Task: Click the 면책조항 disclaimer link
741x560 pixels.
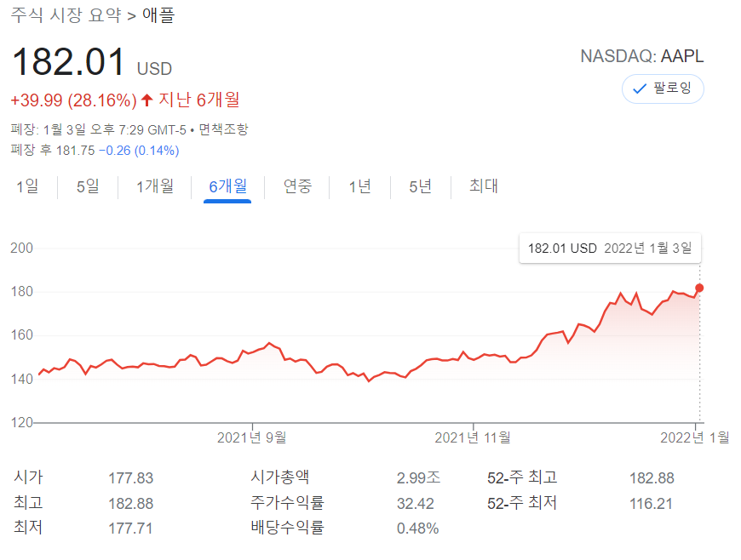Action: pyautogui.click(x=223, y=129)
